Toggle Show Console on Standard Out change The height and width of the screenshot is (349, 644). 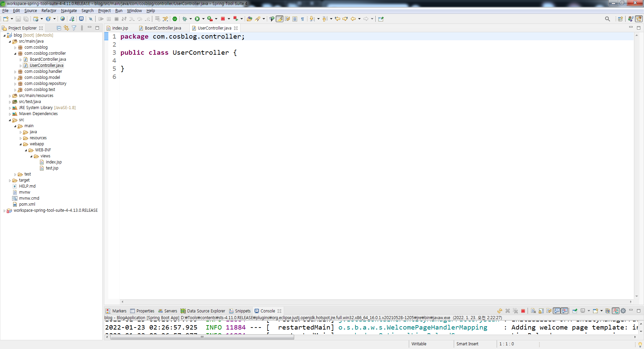tap(557, 311)
